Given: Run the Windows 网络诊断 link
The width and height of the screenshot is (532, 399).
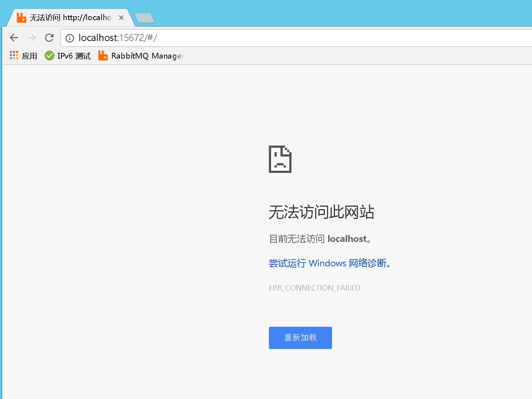Looking at the screenshot, I should pyautogui.click(x=327, y=263).
